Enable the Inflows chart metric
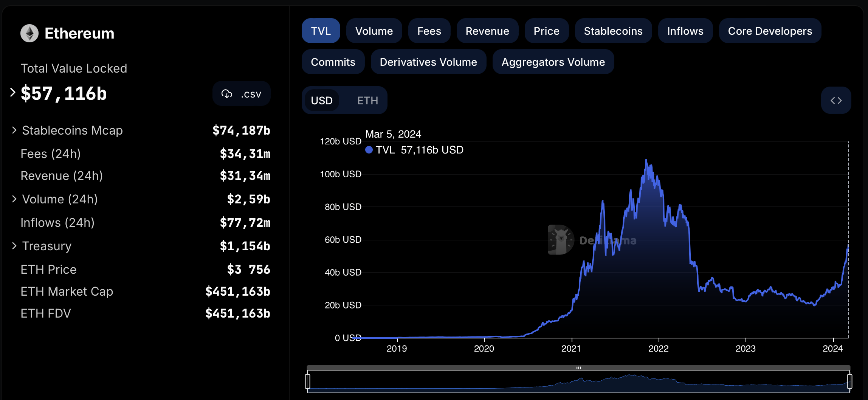This screenshot has height=400, width=868. coord(685,31)
